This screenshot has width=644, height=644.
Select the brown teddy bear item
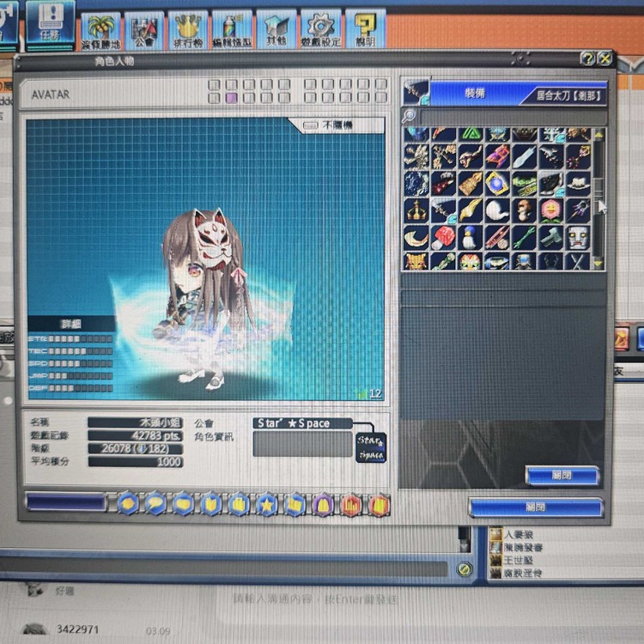coord(524,210)
